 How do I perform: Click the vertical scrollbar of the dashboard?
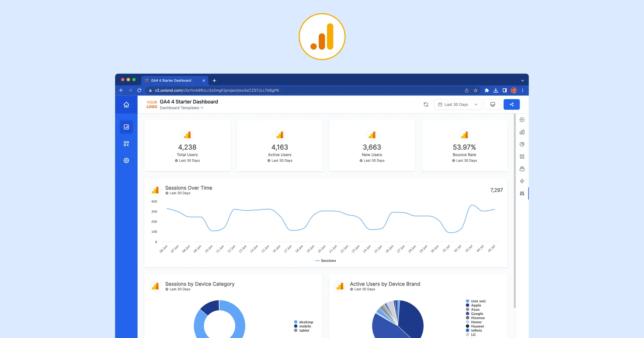(514, 211)
